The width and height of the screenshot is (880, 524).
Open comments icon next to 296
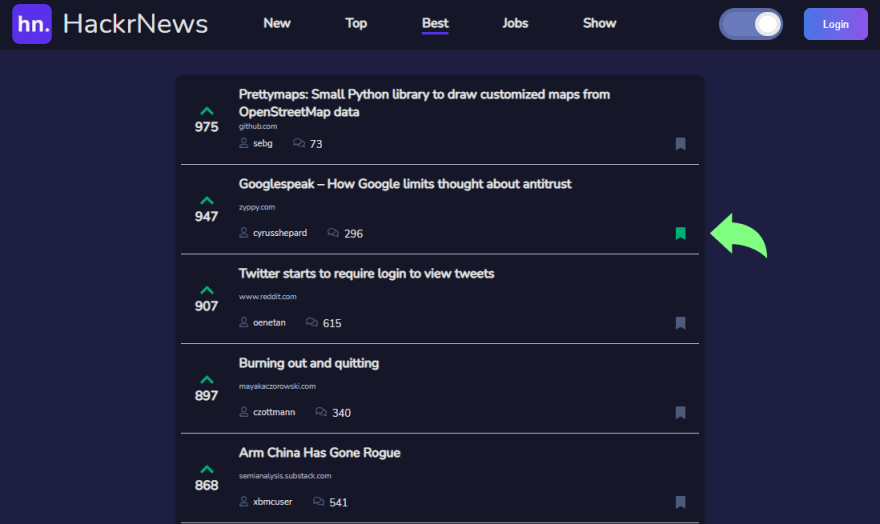(x=333, y=233)
